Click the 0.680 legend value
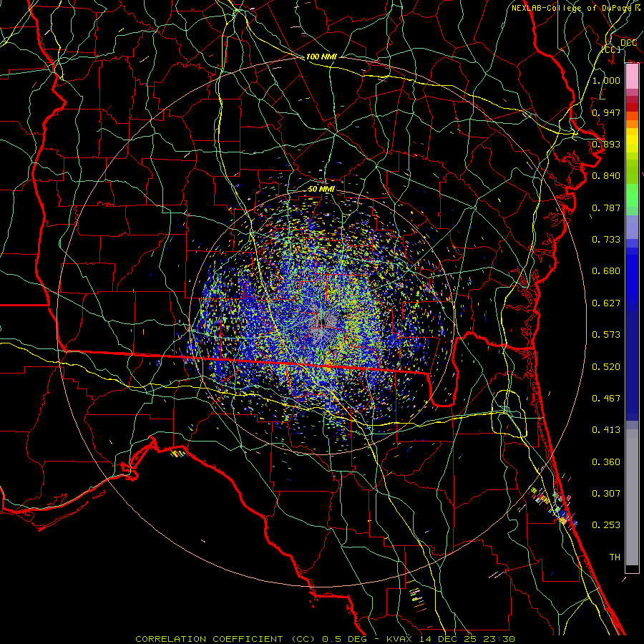 click(x=606, y=271)
